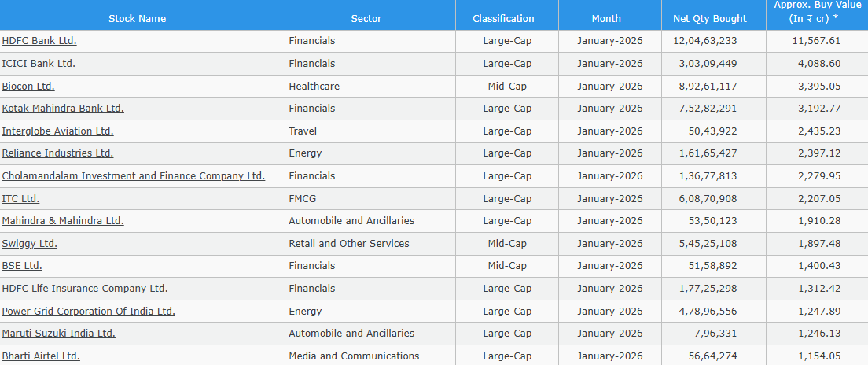Click the Mahindra & Mahindra Ltd. link
The image size is (868, 365).
[63, 221]
